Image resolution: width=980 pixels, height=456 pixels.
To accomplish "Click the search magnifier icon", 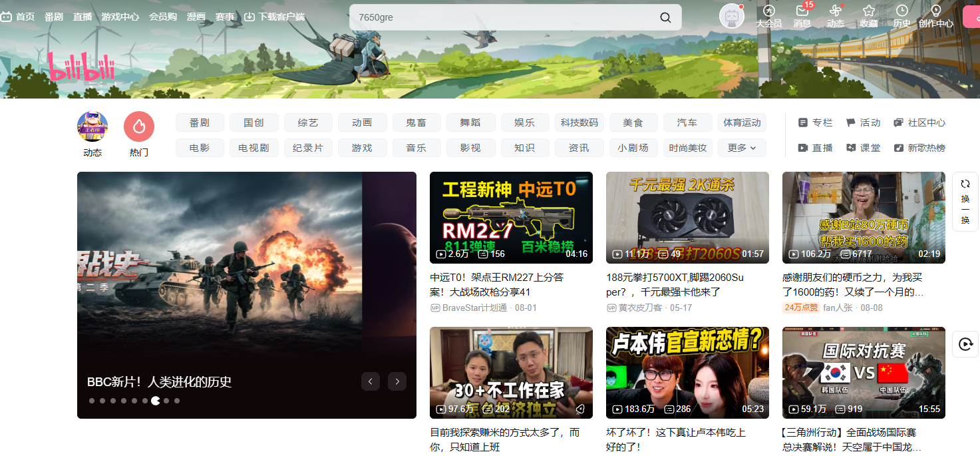I will click(665, 17).
